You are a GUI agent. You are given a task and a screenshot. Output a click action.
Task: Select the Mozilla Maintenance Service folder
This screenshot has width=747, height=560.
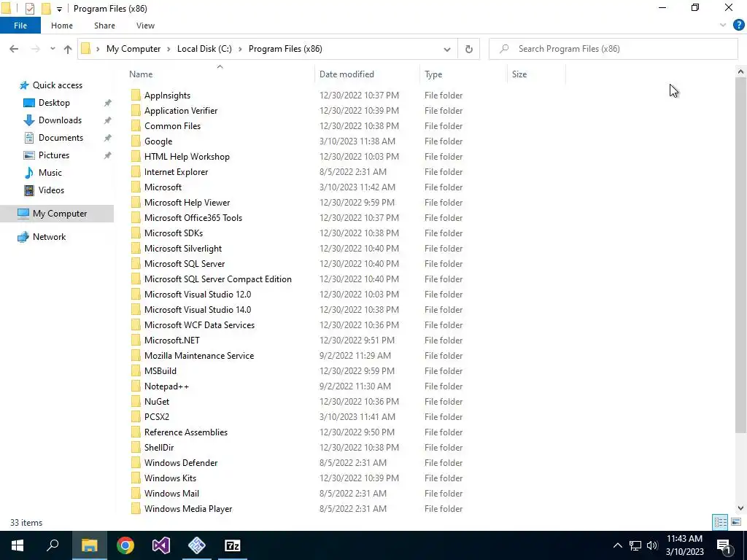point(198,356)
